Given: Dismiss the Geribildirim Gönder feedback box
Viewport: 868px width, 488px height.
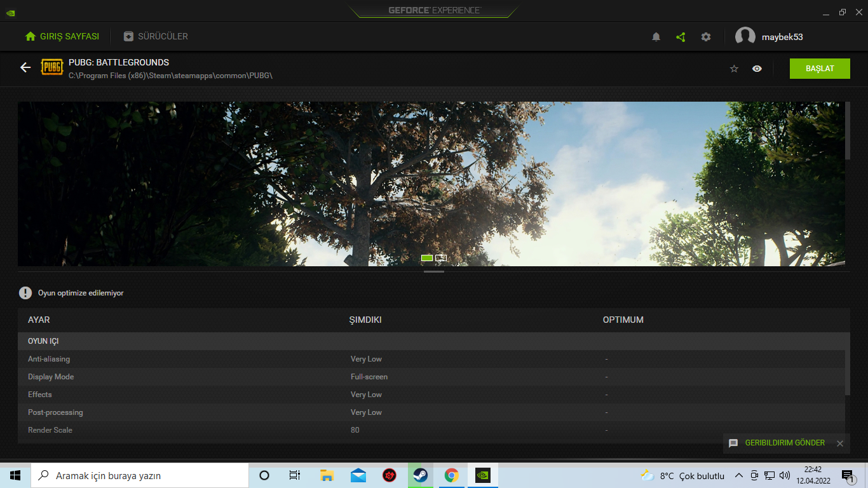Looking at the screenshot, I should [x=839, y=444].
